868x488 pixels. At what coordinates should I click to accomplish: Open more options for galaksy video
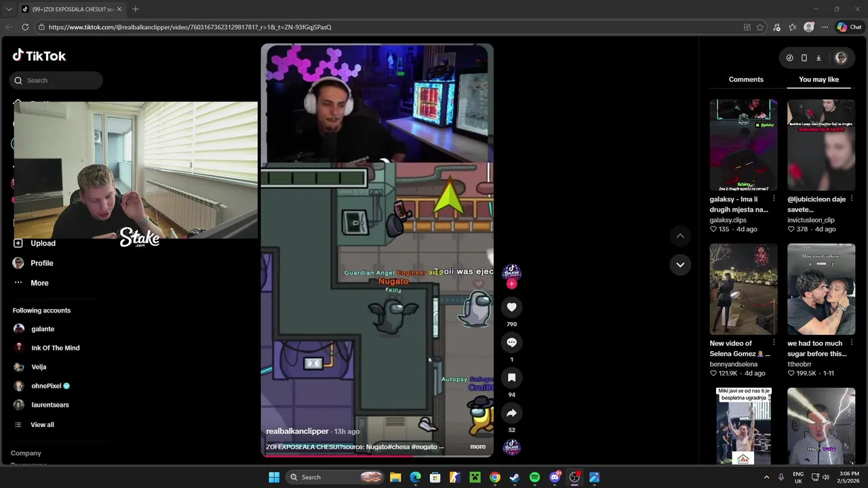(774, 199)
